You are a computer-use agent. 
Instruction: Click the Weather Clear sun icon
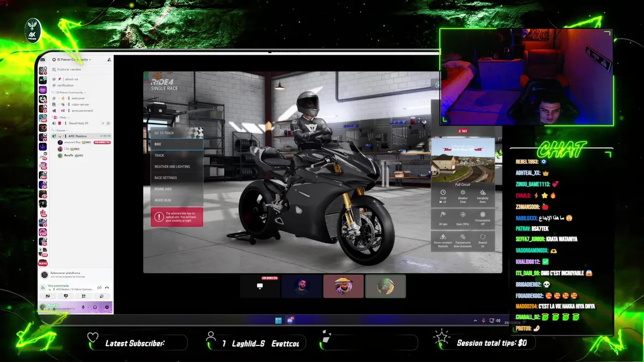pos(463,193)
